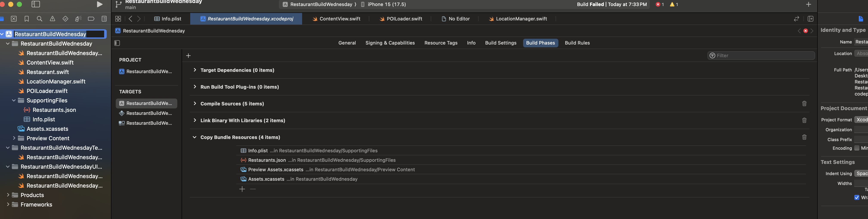This screenshot has width=868, height=219.
Task: Collapse the SupportingFiles folder
Action: point(14,100)
